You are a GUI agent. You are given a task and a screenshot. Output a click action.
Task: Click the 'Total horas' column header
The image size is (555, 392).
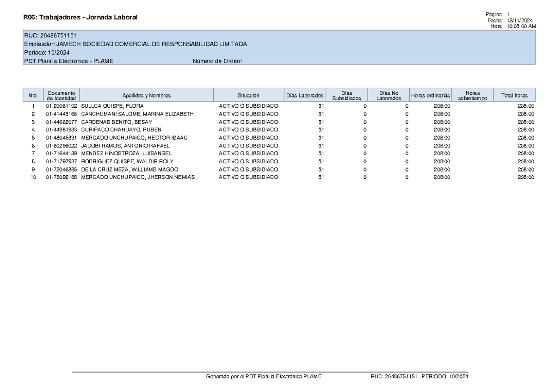pos(514,96)
